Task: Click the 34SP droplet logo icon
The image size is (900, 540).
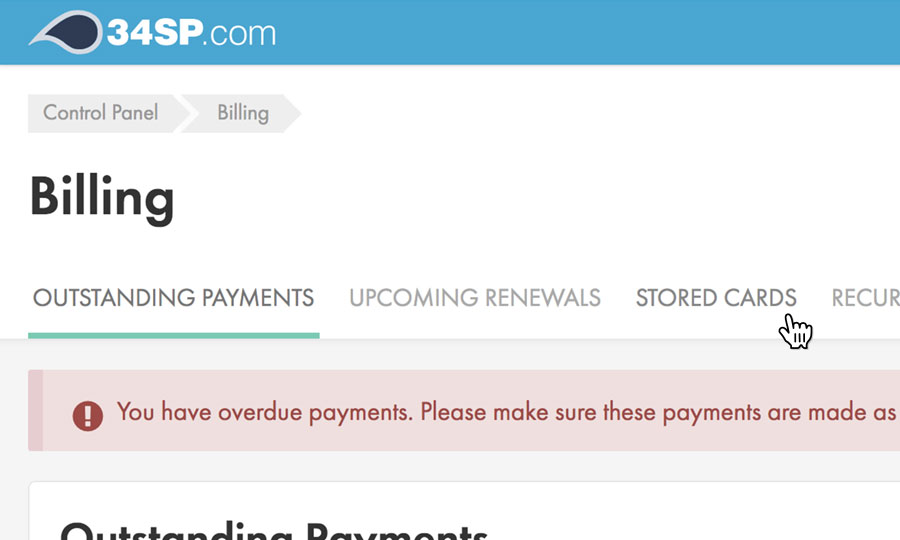Action: (x=67, y=32)
